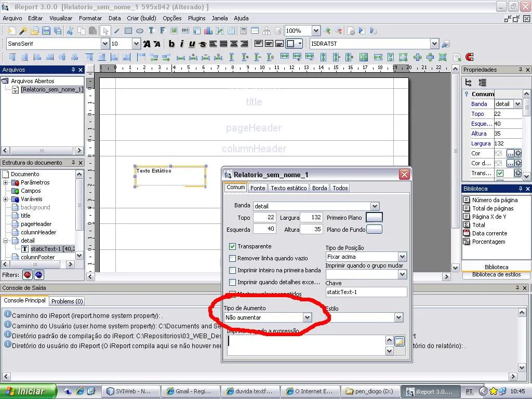Switch to Gmail taskbar window
Screen dimensions: 532x399
point(189,392)
